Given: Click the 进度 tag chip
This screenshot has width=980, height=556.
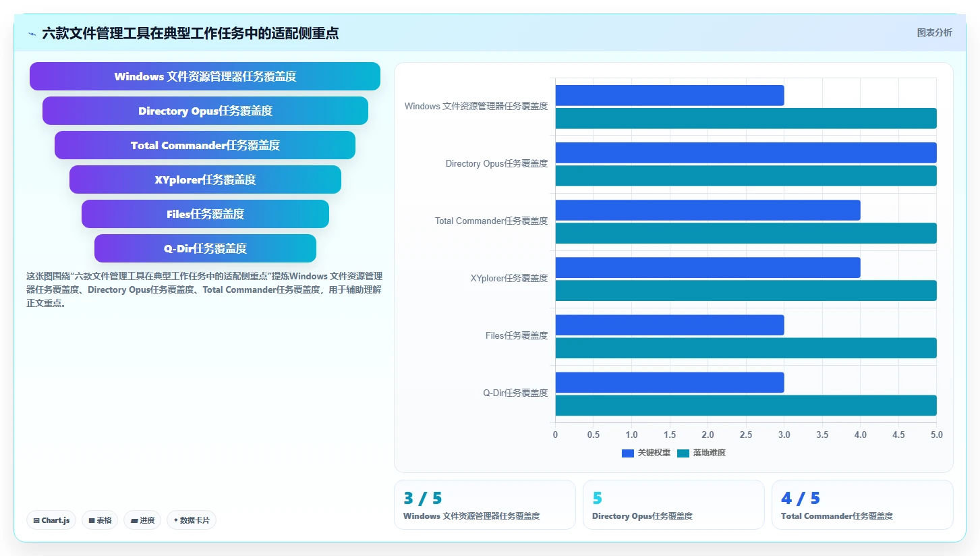Looking at the screenshot, I should click(x=142, y=520).
